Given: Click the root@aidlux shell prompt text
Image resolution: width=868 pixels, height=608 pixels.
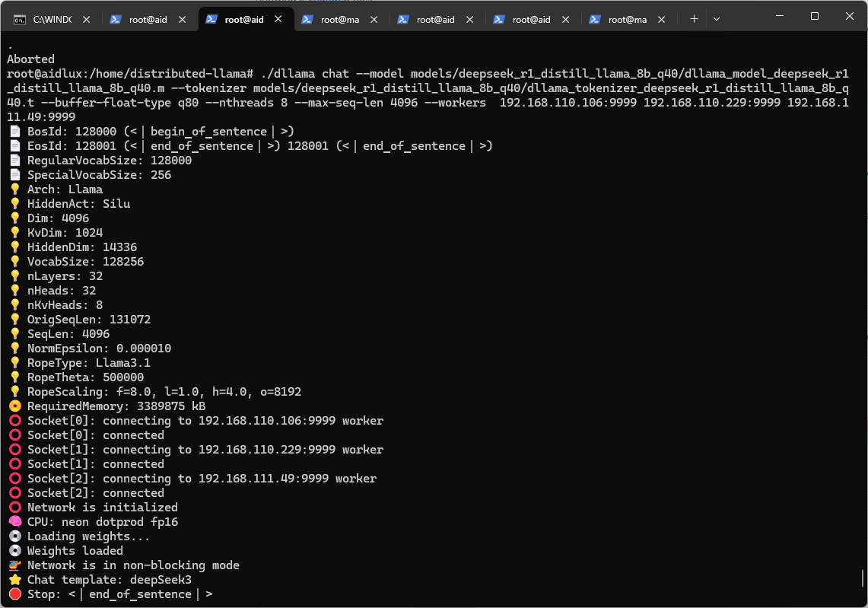Looking at the screenshot, I should point(130,74).
